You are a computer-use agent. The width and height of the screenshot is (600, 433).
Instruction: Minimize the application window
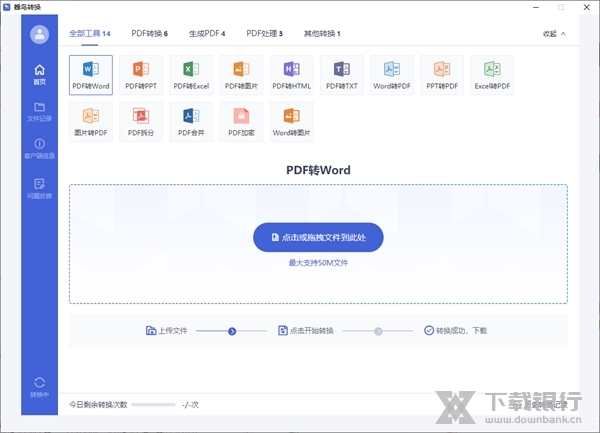point(536,7)
